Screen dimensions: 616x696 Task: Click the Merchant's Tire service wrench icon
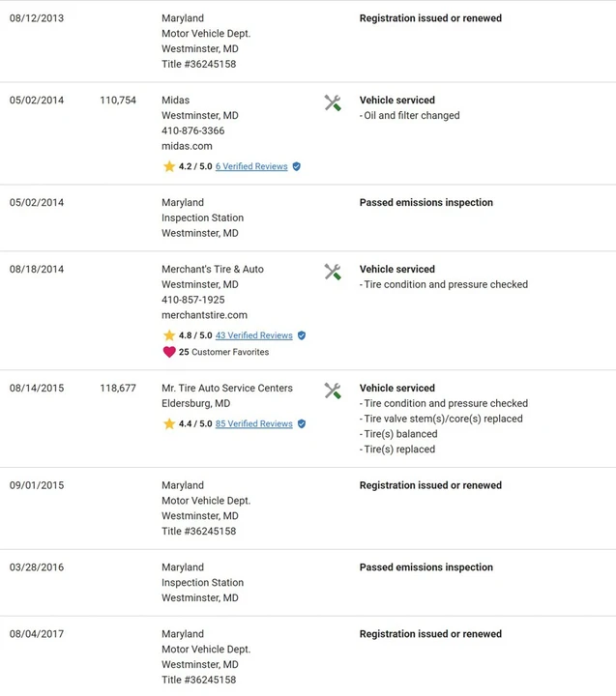333,272
